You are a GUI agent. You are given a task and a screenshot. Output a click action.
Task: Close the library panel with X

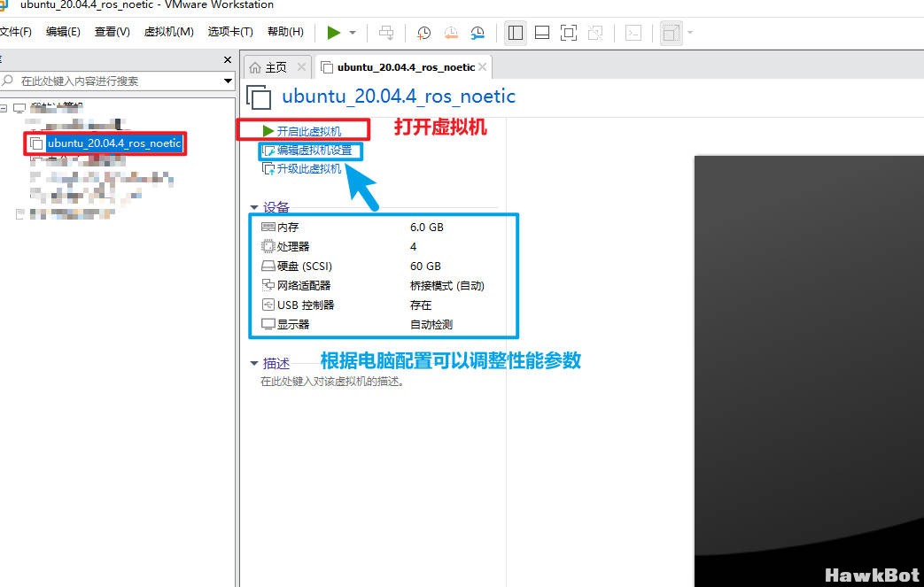(228, 59)
